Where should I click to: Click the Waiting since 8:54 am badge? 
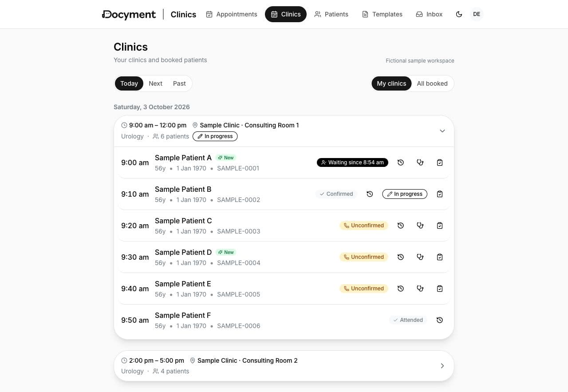352,162
